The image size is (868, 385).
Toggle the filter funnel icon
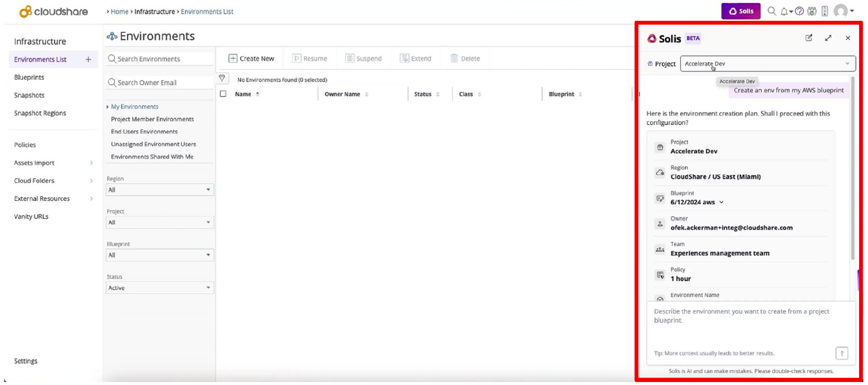222,78
